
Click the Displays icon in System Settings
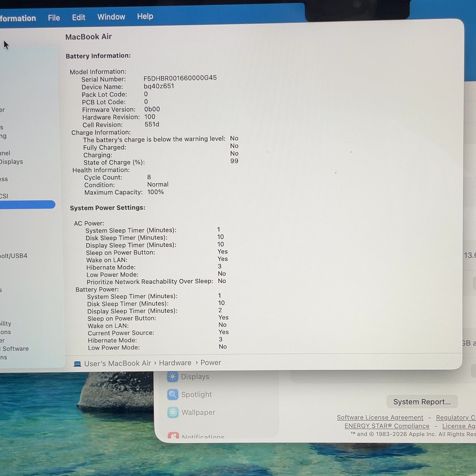[173, 377]
